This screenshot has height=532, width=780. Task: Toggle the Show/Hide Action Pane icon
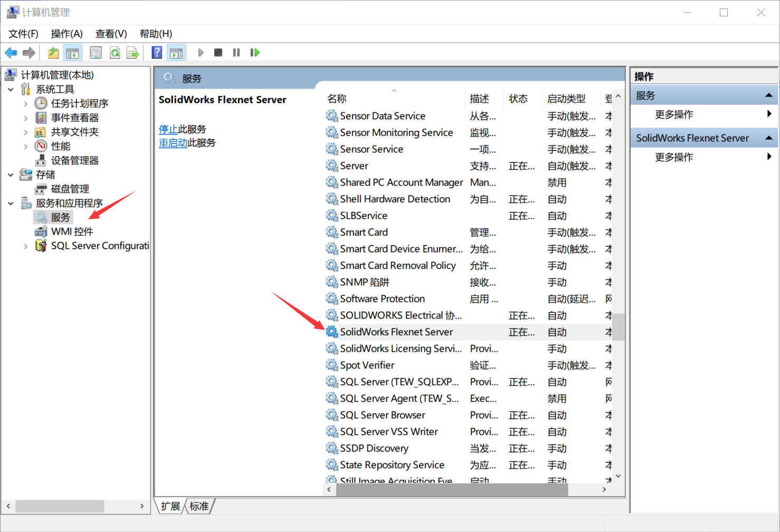click(176, 53)
